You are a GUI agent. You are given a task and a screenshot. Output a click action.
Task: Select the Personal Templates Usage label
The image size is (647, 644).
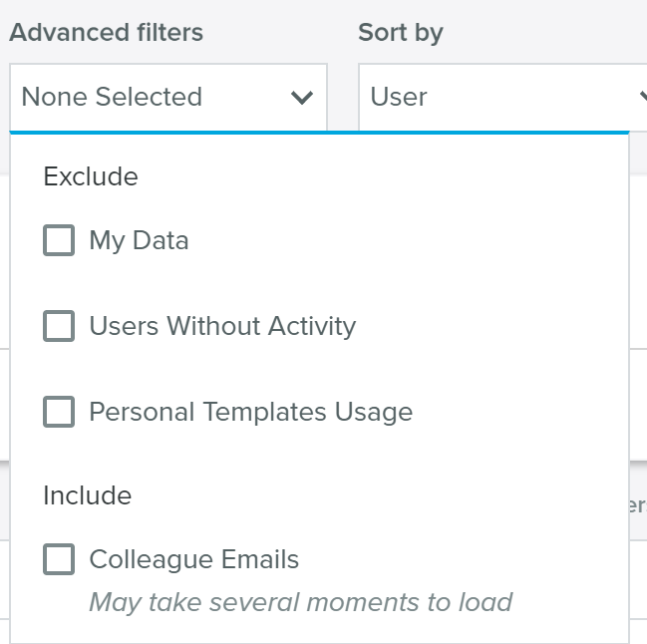(251, 412)
